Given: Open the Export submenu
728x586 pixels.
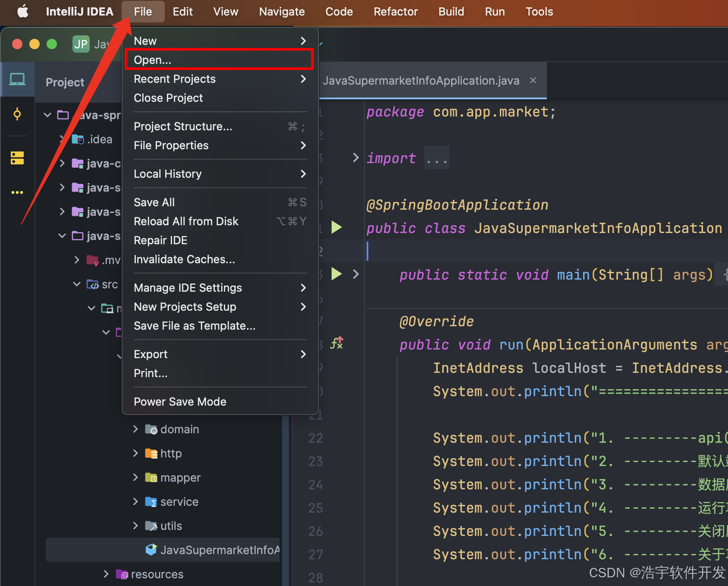Looking at the screenshot, I should [220, 354].
